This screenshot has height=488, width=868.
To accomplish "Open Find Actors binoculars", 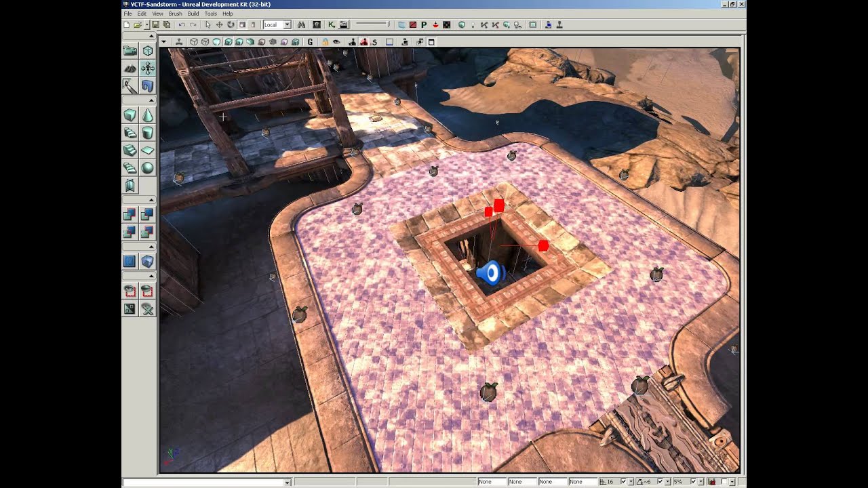I will point(301,25).
